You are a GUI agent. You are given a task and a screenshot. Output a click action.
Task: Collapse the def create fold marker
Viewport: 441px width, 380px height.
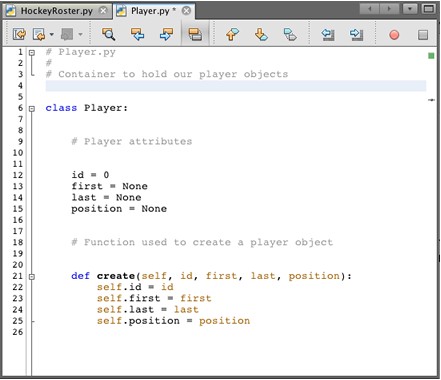(32, 276)
